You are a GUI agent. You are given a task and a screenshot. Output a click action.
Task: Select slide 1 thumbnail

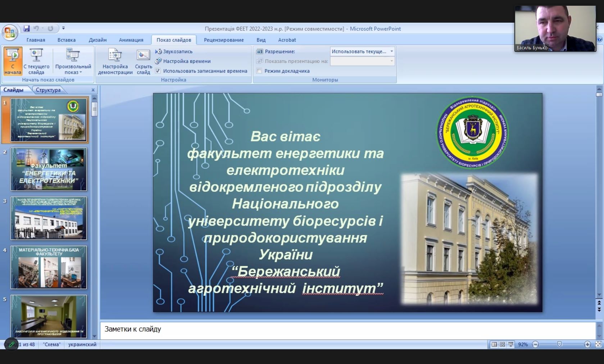point(49,120)
